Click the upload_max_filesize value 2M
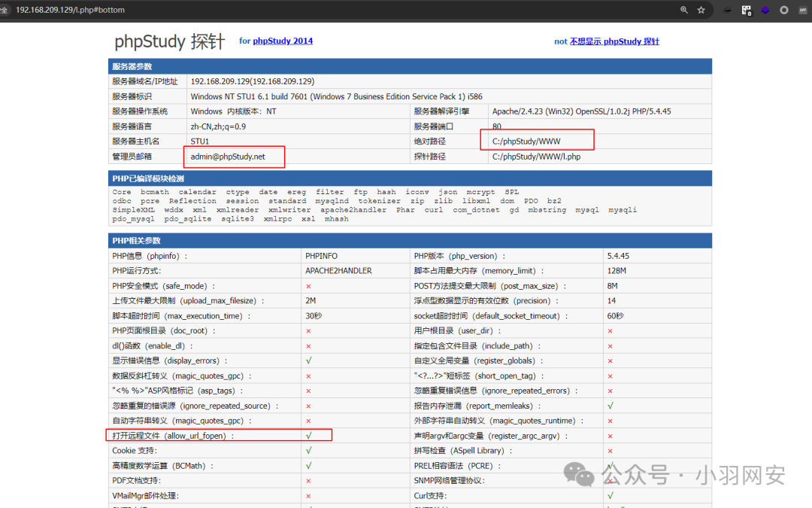 311,300
